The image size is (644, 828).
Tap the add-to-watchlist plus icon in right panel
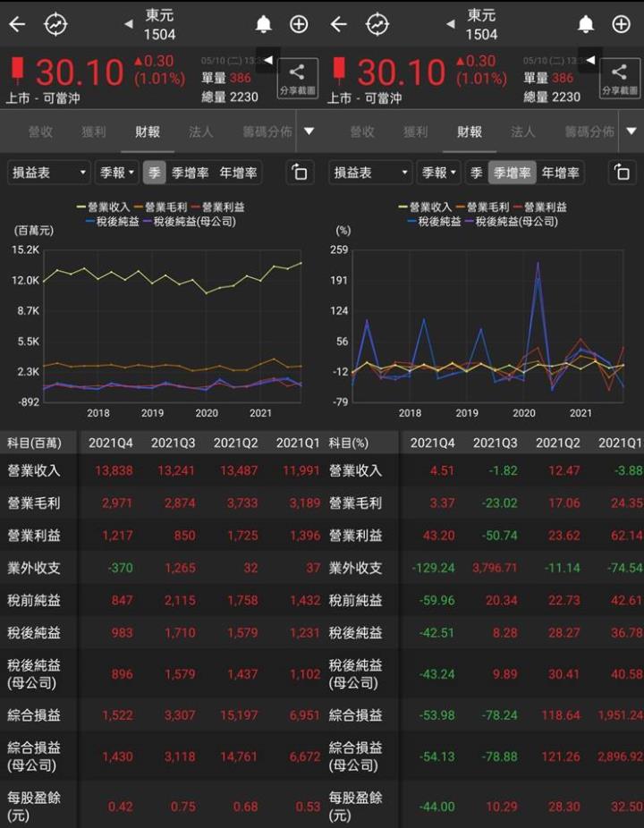(x=621, y=24)
